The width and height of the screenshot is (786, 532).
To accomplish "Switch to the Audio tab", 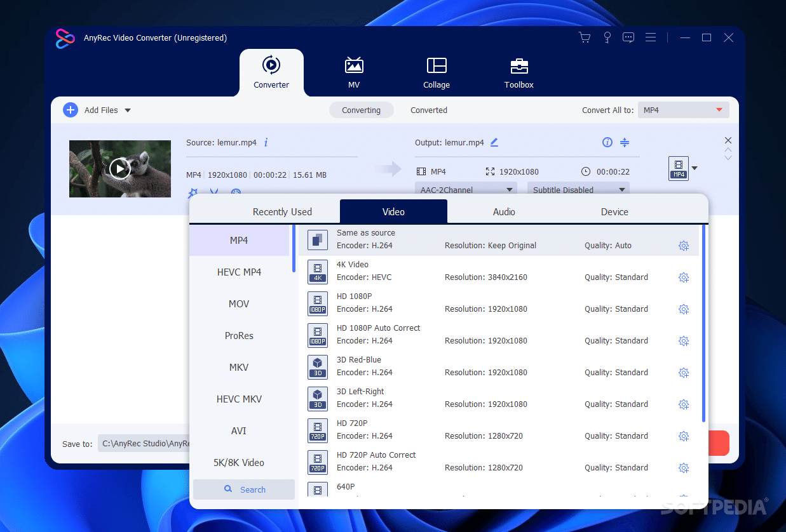I will [x=504, y=211].
